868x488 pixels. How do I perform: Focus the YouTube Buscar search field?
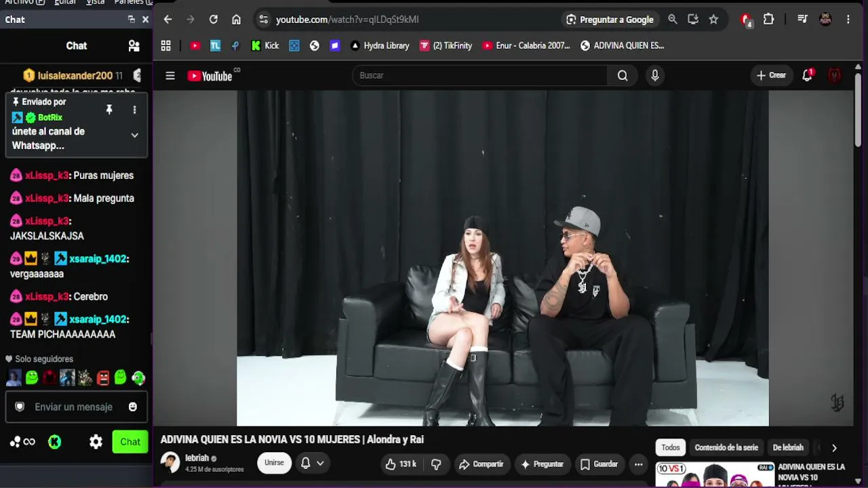pos(480,75)
